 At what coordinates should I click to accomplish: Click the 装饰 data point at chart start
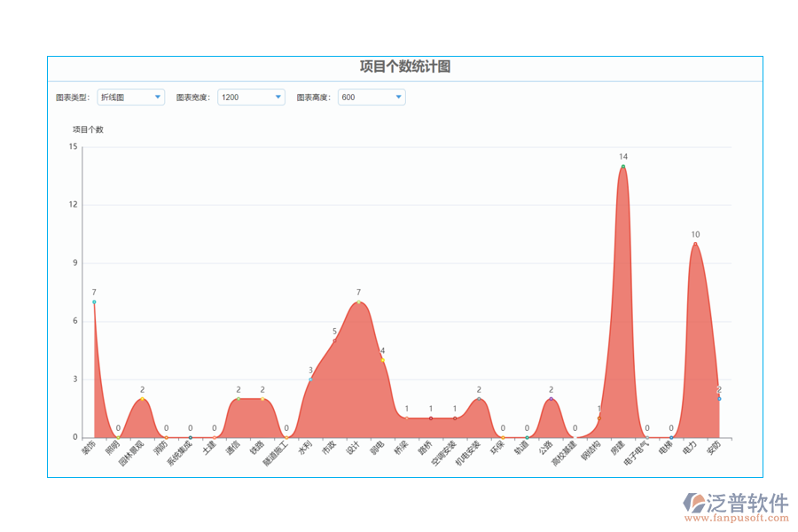coord(94,302)
